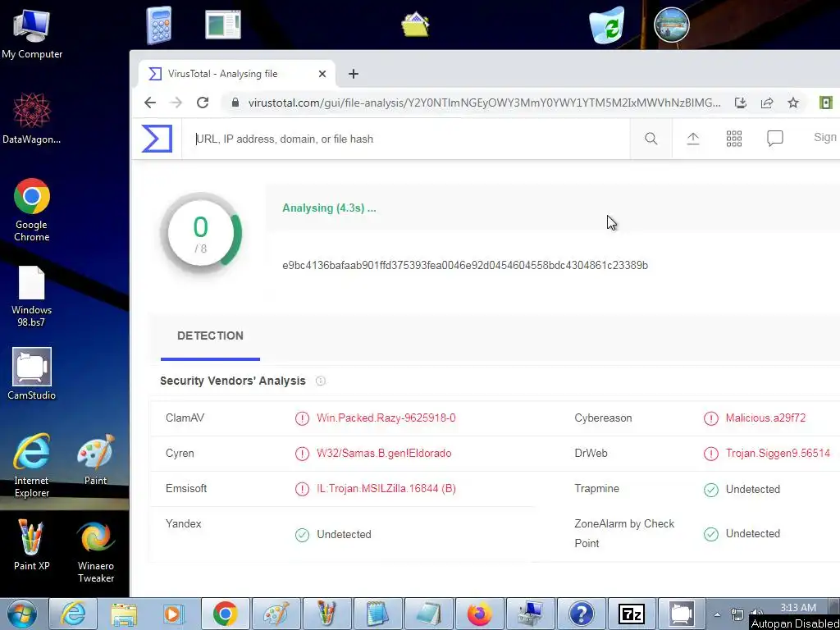
Task: Reload the VirusTotal page
Action: pyautogui.click(x=202, y=103)
